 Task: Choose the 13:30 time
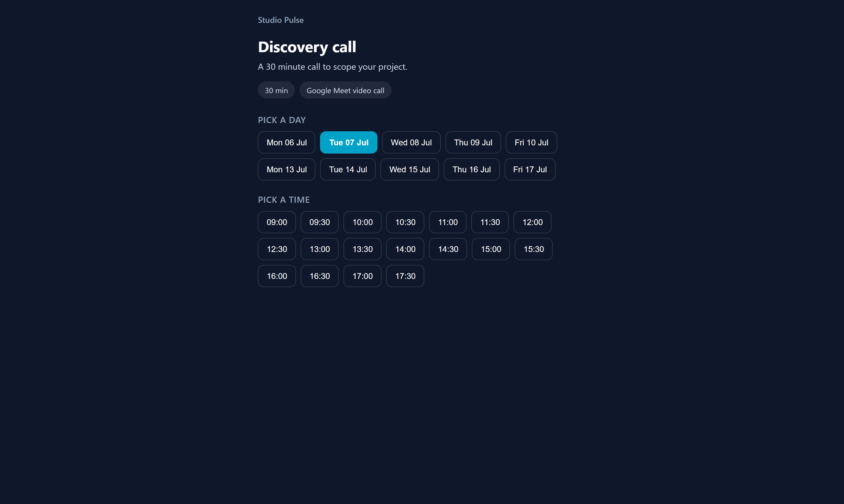click(363, 249)
